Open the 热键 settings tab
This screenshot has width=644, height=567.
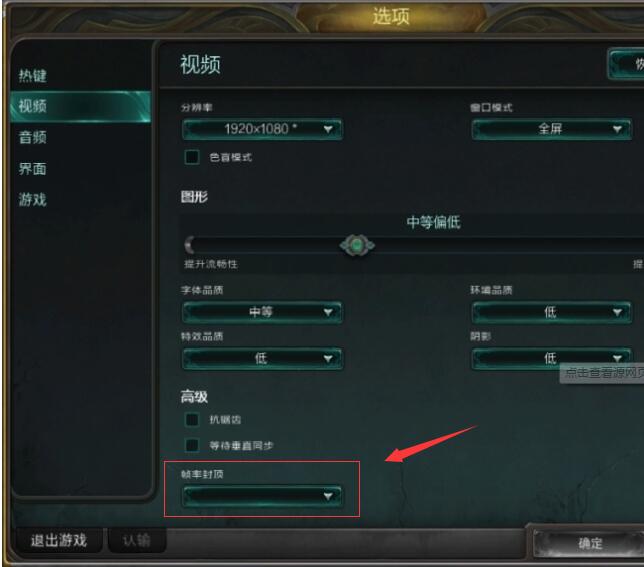click(33, 76)
